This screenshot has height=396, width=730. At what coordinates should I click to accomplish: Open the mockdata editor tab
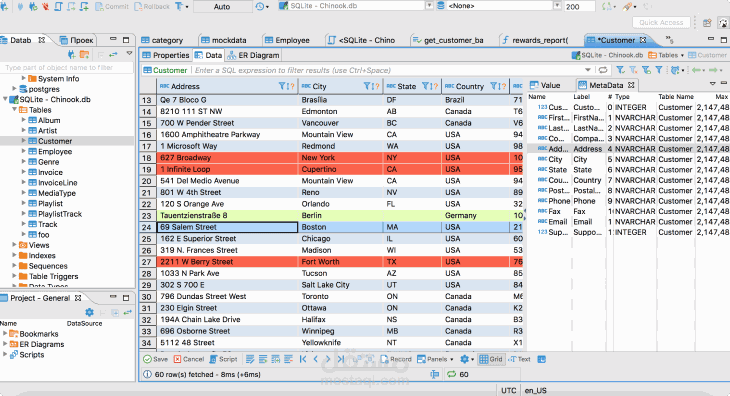[x=223, y=40]
